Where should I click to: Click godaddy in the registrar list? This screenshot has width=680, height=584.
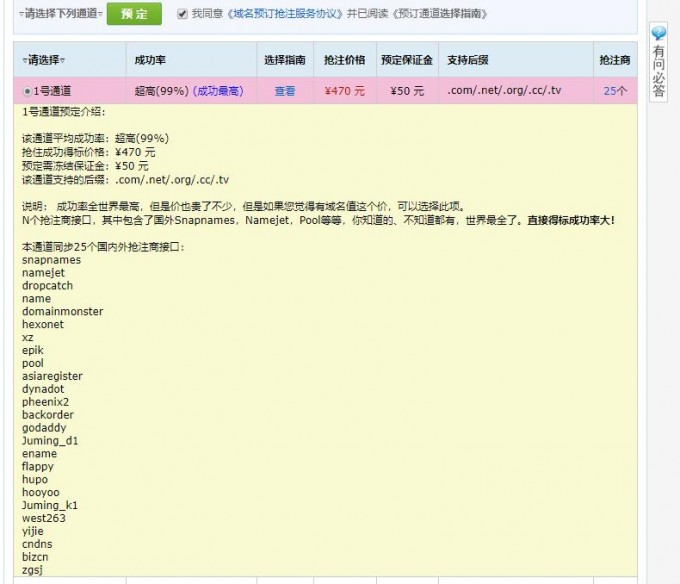pos(44,428)
